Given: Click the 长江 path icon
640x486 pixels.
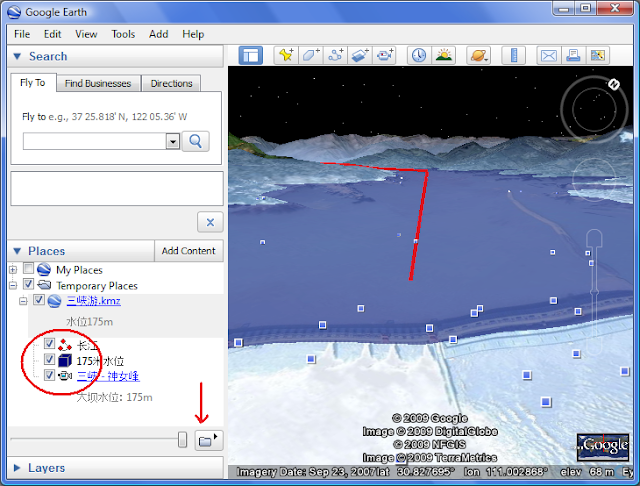Looking at the screenshot, I should [65, 345].
